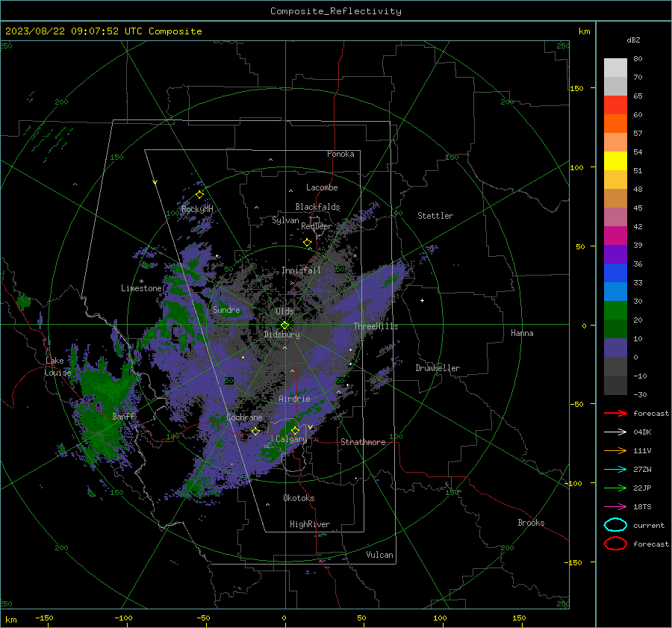Click the HighRiver town label
672x628 pixels.
pyautogui.click(x=310, y=524)
